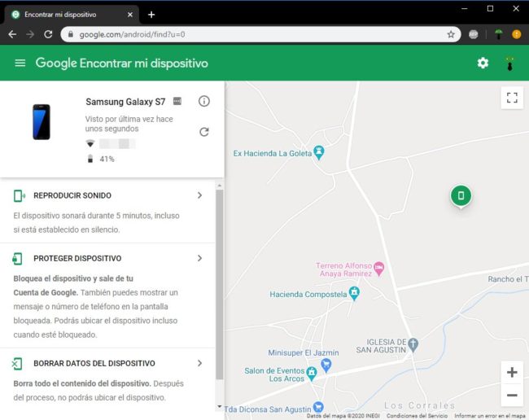
Task: Open the hamburger main menu
Action: (x=20, y=63)
